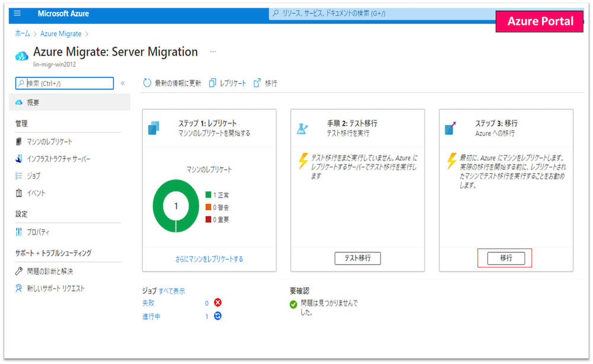Click the in-progress jobs count 1
Viewport: 593px width, 364px height.
tap(207, 317)
